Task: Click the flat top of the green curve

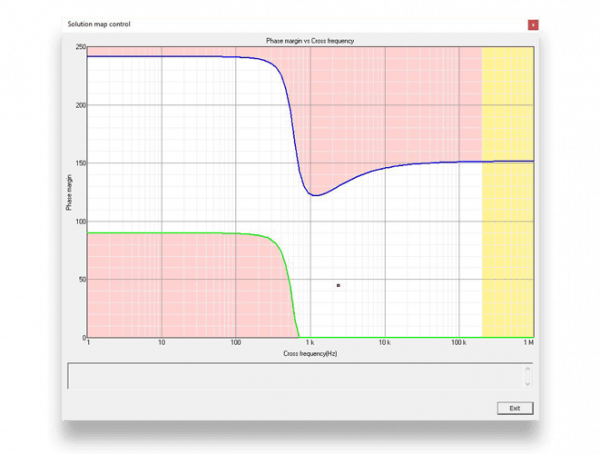Action: 170,233
